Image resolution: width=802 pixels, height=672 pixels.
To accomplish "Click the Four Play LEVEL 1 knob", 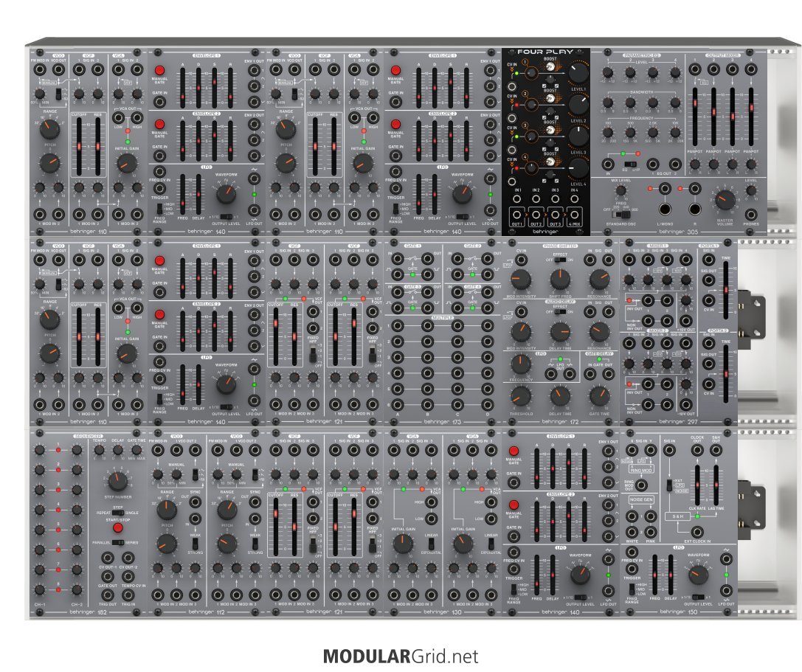I will click(578, 73).
